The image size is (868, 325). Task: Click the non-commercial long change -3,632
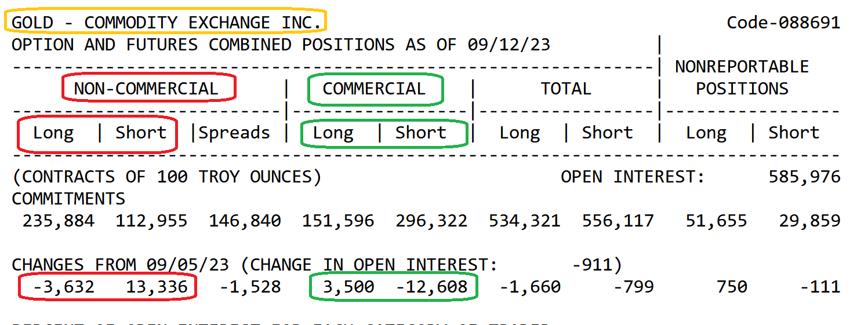pos(64,287)
